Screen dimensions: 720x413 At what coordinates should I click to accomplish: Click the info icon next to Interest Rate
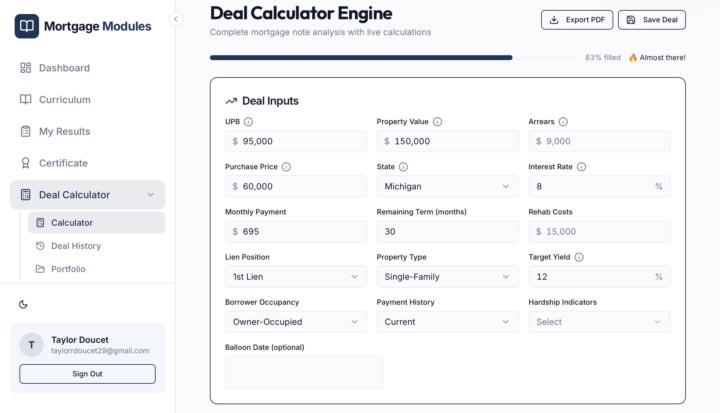581,167
